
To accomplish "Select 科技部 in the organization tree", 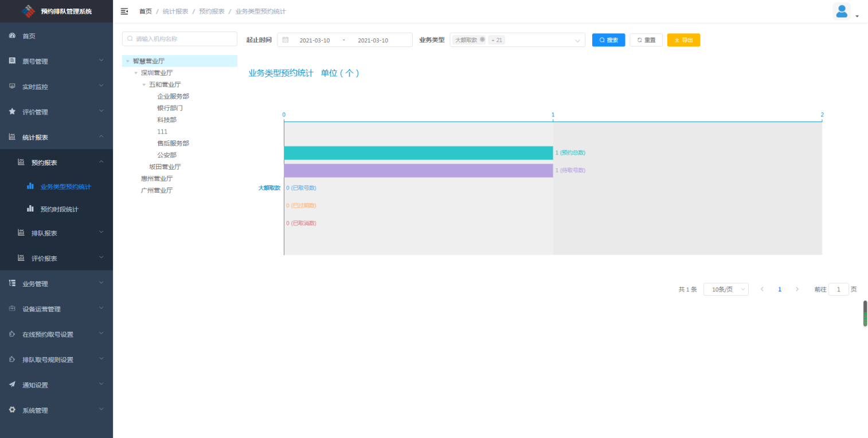I will point(167,120).
